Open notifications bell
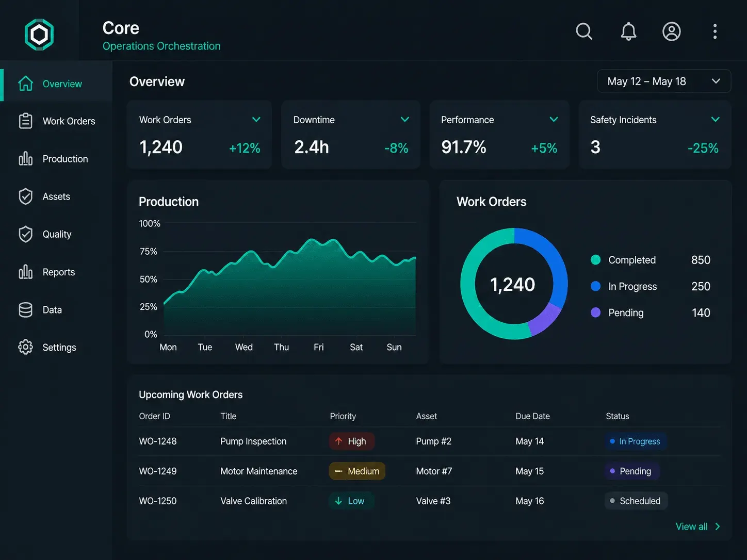The width and height of the screenshot is (747, 560). 628,31
